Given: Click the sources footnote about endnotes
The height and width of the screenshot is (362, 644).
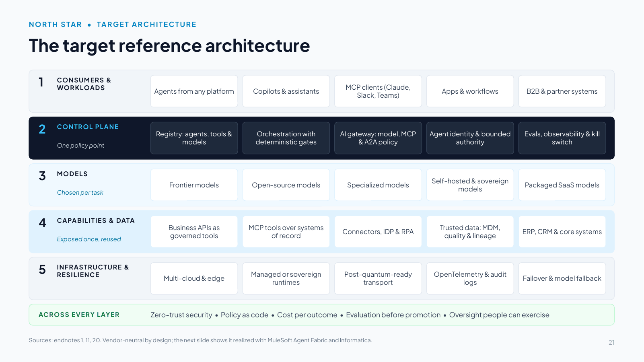Looking at the screenshot, I should click(200, 340).
